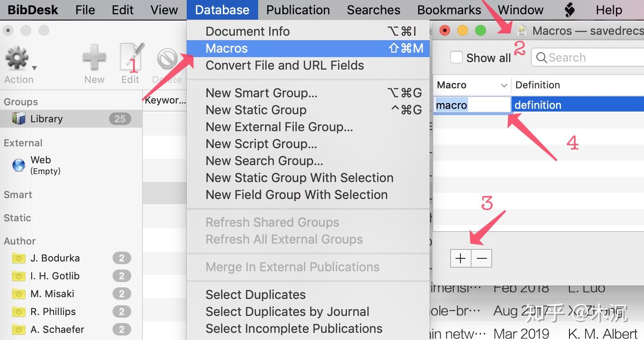Choose Select Duplicates by Journal
The image size is (644, 340).
(x=287, y=311)
